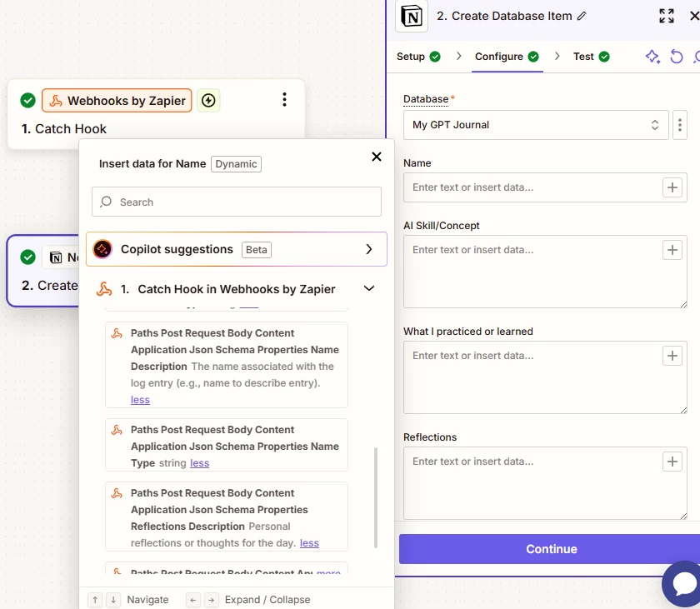Switch to the Test tab
Viewport: 700px width, 609px height.
591,57
